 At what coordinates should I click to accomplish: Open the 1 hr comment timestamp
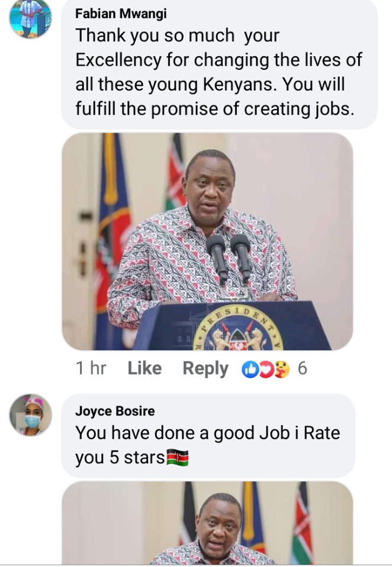pyautogui.click(x=91, y=369)
